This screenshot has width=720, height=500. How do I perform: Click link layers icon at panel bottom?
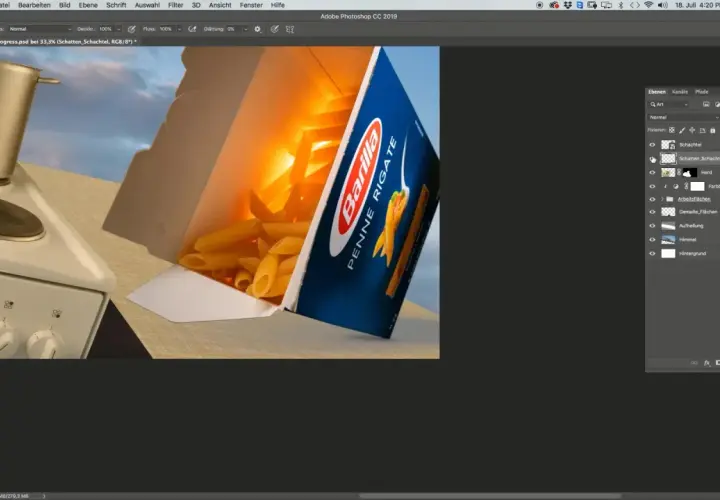click(x=694, y=363)
